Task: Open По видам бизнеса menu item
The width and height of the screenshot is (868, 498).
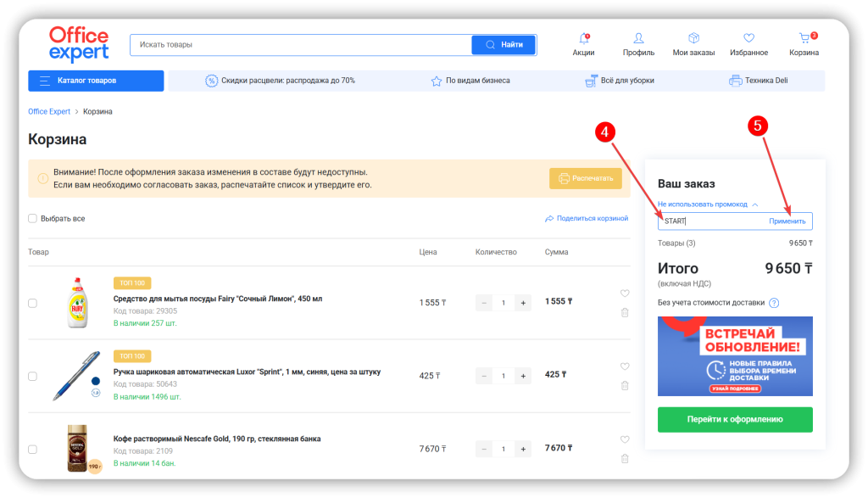Action: pyautogui.click(x=470, y=81)
